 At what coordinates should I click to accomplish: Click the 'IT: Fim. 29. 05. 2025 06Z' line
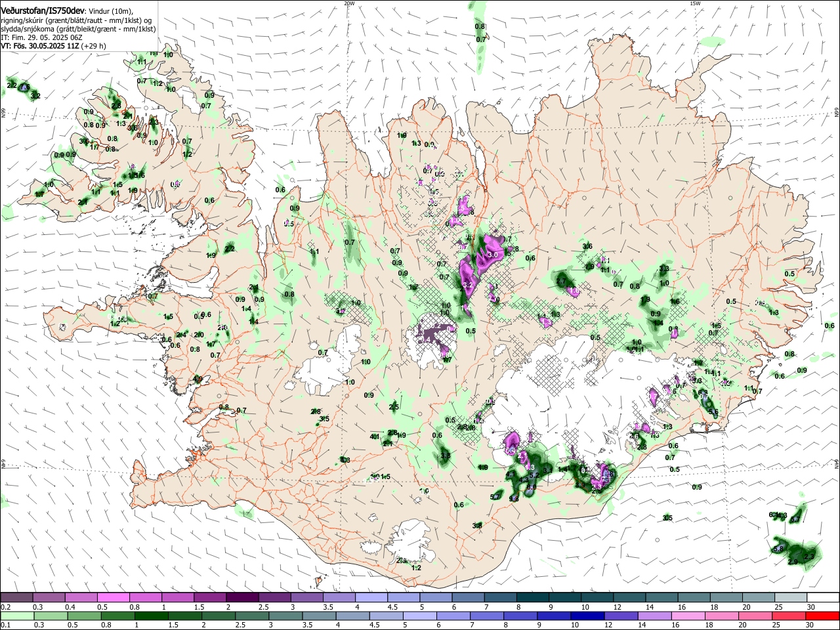pos(42,37)
